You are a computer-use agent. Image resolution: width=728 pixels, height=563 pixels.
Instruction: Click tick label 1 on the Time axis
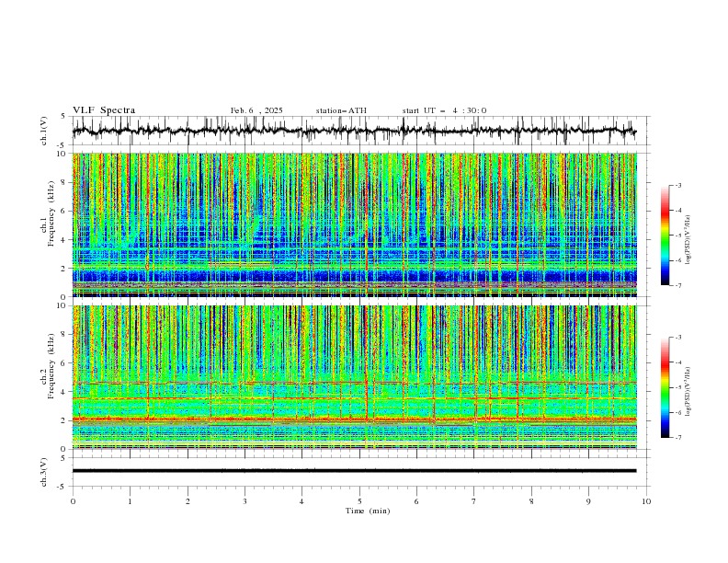(x=130, y=501)
